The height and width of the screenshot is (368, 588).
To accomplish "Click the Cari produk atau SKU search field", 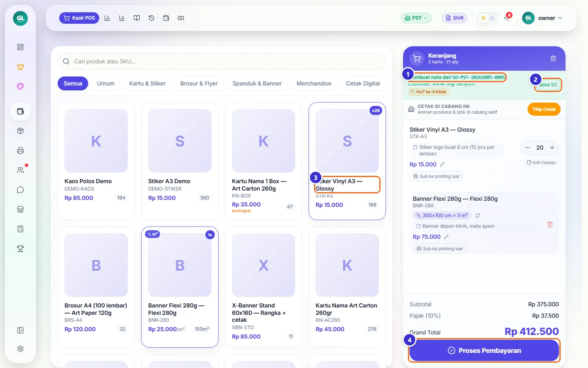I will tap(222, 61).
